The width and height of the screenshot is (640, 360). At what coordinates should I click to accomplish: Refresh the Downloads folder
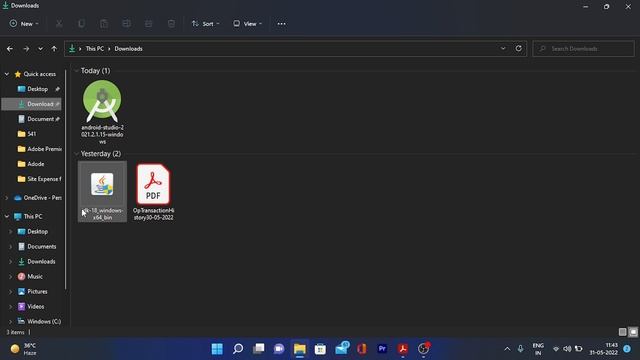pos(518,49)
